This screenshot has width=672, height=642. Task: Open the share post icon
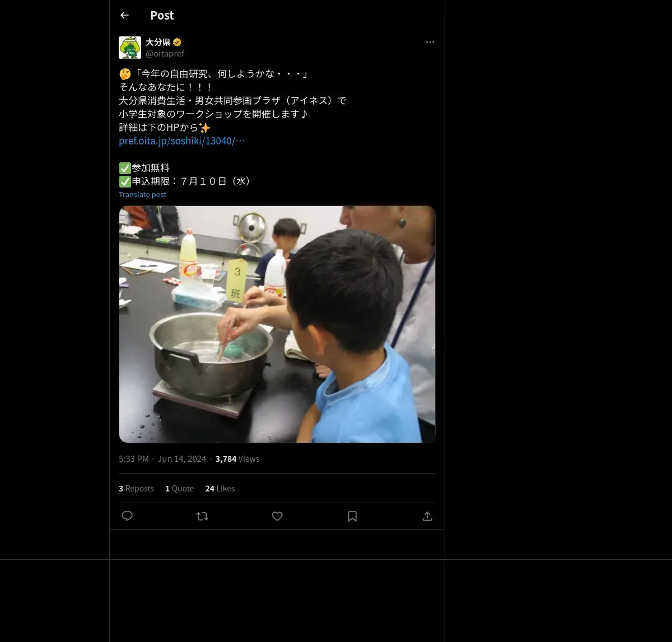click(x=427, y=516)
